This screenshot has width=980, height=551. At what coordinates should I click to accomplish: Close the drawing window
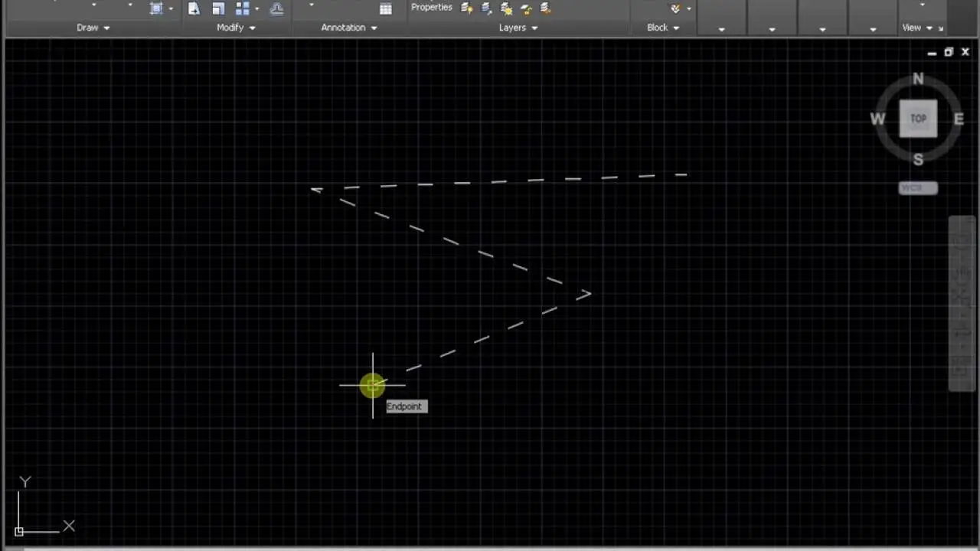click(965, 53)
